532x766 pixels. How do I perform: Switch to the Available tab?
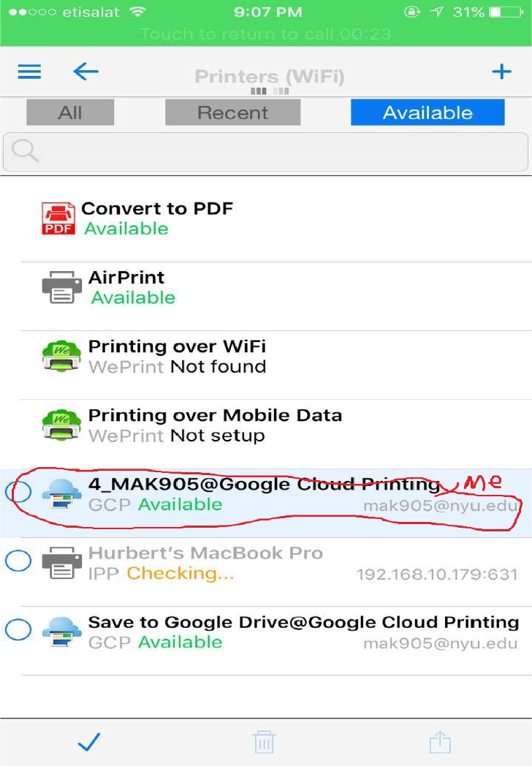[x=427, y=113]
